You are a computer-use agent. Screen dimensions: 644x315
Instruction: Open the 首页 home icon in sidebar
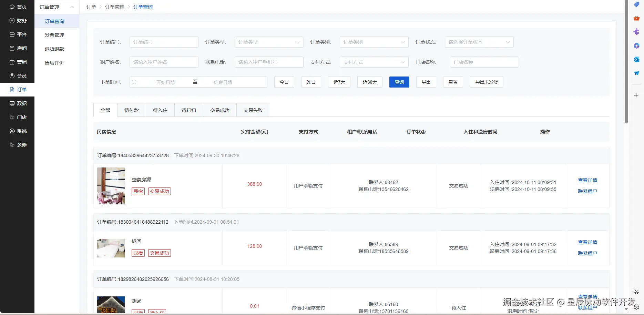click(12, 7)
